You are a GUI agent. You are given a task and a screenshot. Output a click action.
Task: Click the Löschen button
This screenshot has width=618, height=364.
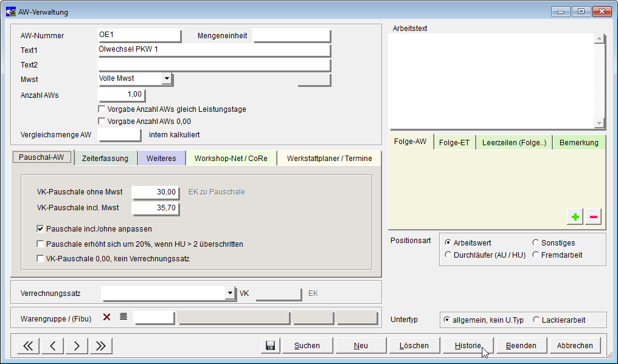pos(414,346)
